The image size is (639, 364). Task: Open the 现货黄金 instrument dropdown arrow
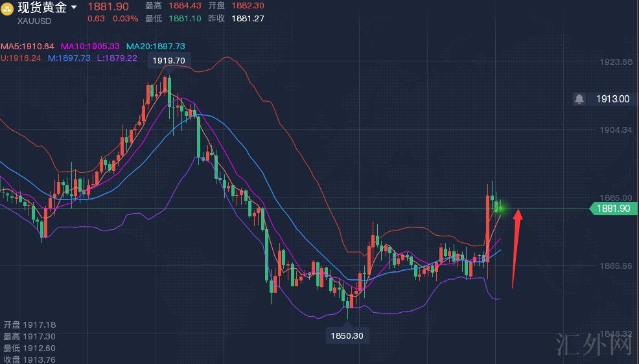coord(74,7)
